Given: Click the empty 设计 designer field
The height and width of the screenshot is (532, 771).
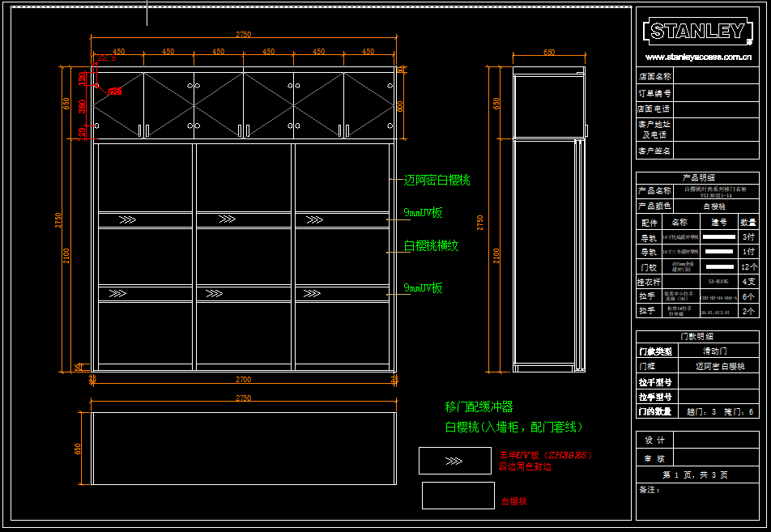Looking at the screenshot, I should click(717, 440).
